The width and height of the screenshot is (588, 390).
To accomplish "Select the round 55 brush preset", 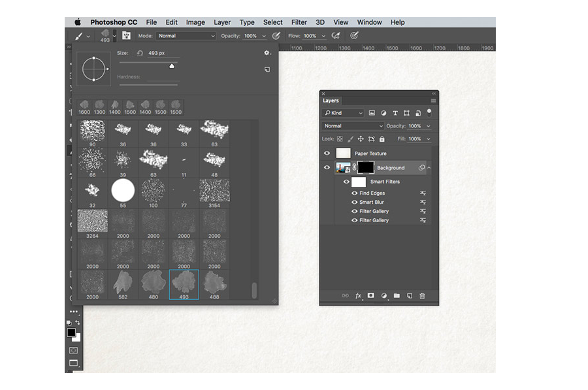I will click(123, 193).
